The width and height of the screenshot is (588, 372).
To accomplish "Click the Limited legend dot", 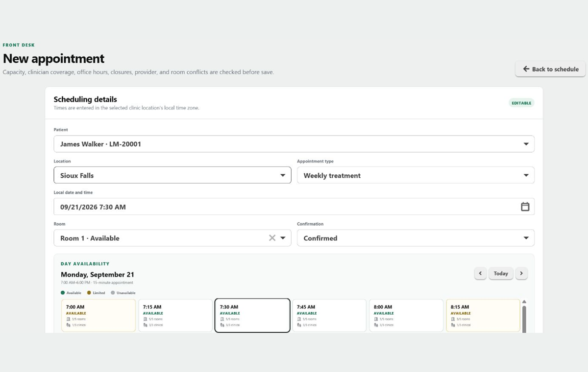I will pos(89,293).
